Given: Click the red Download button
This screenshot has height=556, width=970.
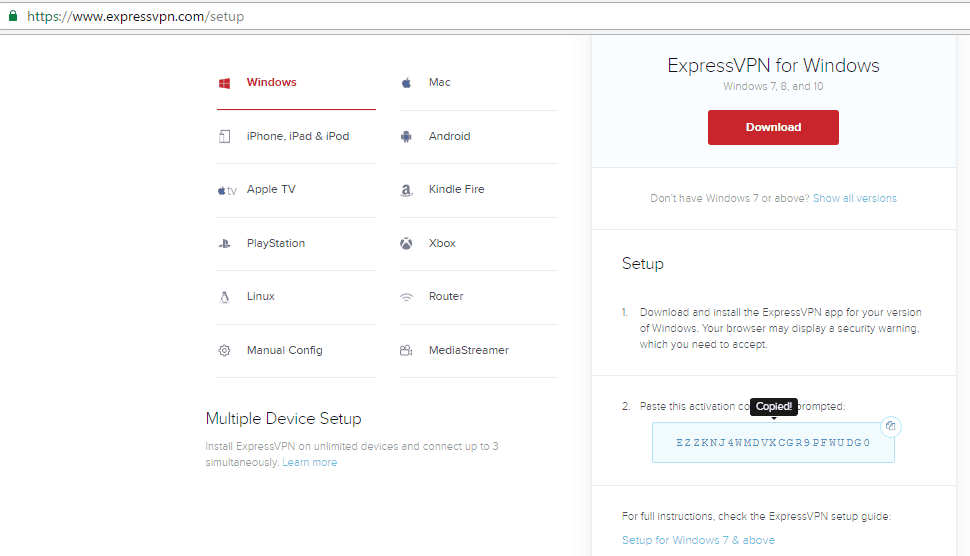Looking at the screenshot, I should click(773, 127).
